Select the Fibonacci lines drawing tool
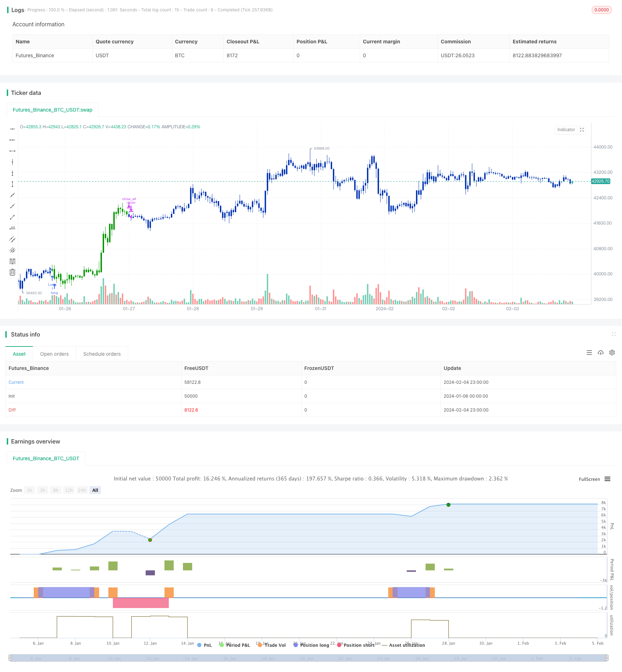The image size is (622, 672). pos(12,261)
